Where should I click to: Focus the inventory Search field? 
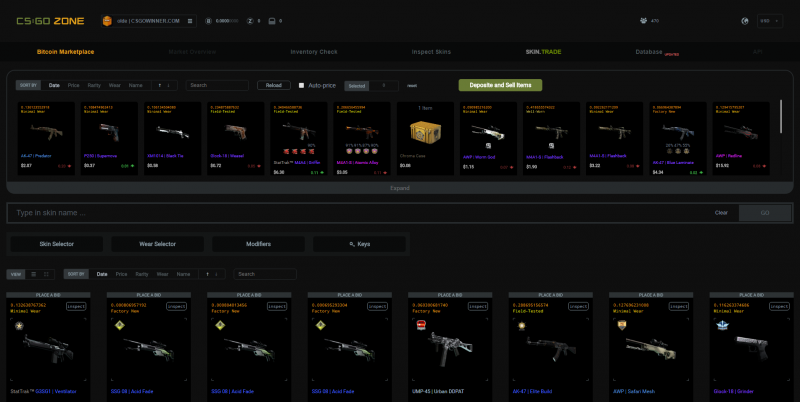[x=217, y=85]
